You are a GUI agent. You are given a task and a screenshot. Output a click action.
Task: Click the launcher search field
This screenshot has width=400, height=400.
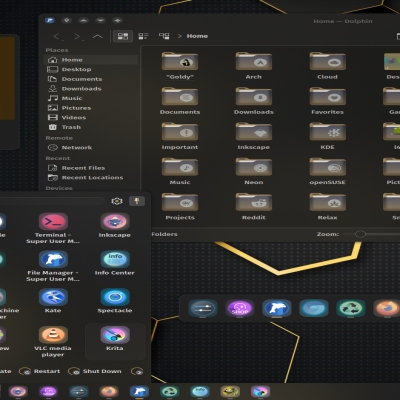[x=52, y=201]
